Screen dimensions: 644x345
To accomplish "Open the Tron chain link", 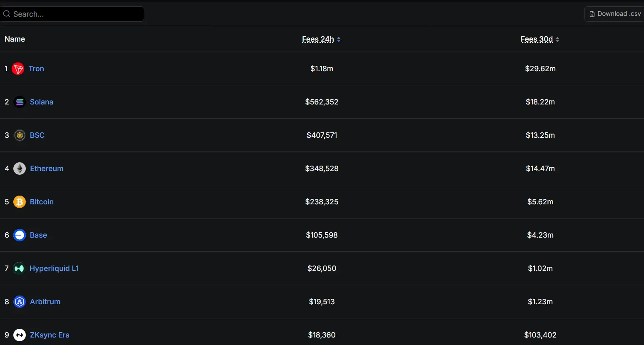I will (36, 69).
